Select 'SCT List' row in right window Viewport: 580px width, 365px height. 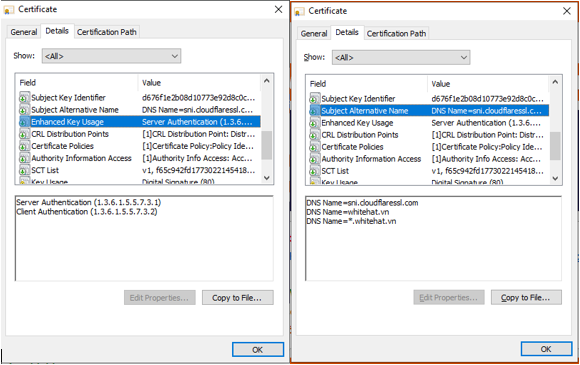[x=428, y=171]
